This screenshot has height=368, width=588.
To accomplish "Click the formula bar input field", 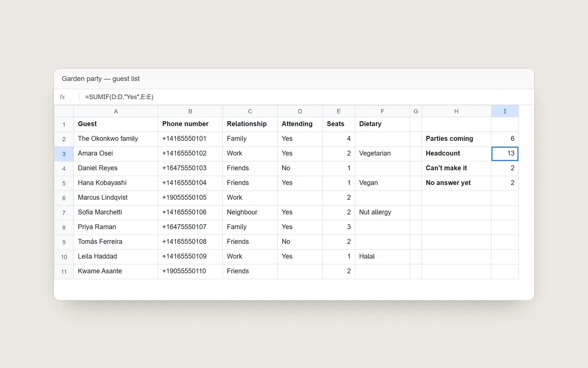I will (306, 97).
